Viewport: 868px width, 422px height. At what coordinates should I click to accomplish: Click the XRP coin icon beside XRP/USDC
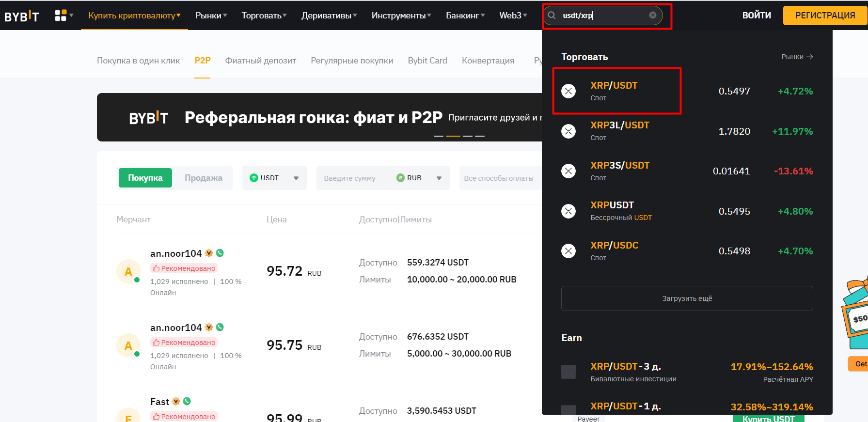pyautogui.click(x=568, y=251)
